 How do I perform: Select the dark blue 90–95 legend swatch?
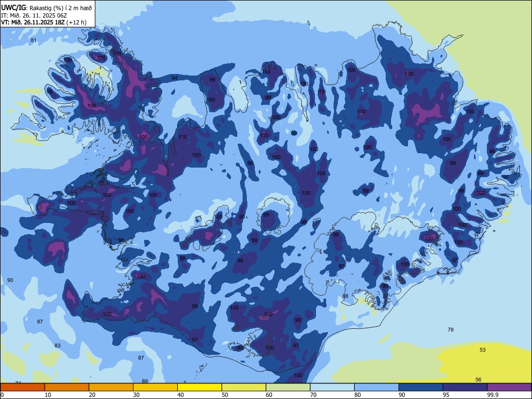coord(421,387)
